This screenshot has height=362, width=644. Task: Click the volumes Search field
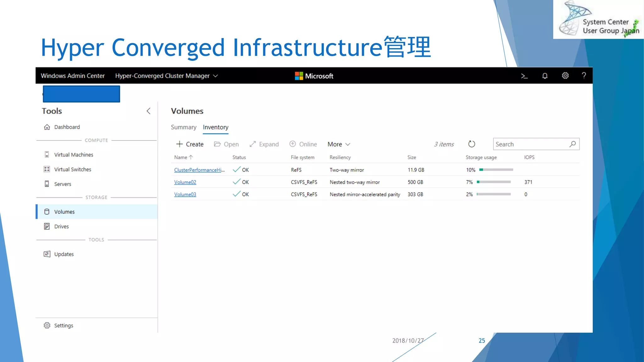pyautogui.click(x=536, y=144)
